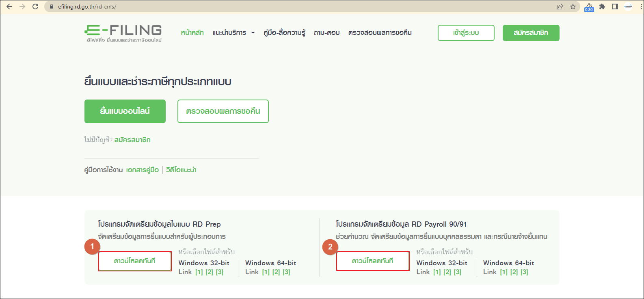
Task: View site security lock info
Action: [51, 6]
